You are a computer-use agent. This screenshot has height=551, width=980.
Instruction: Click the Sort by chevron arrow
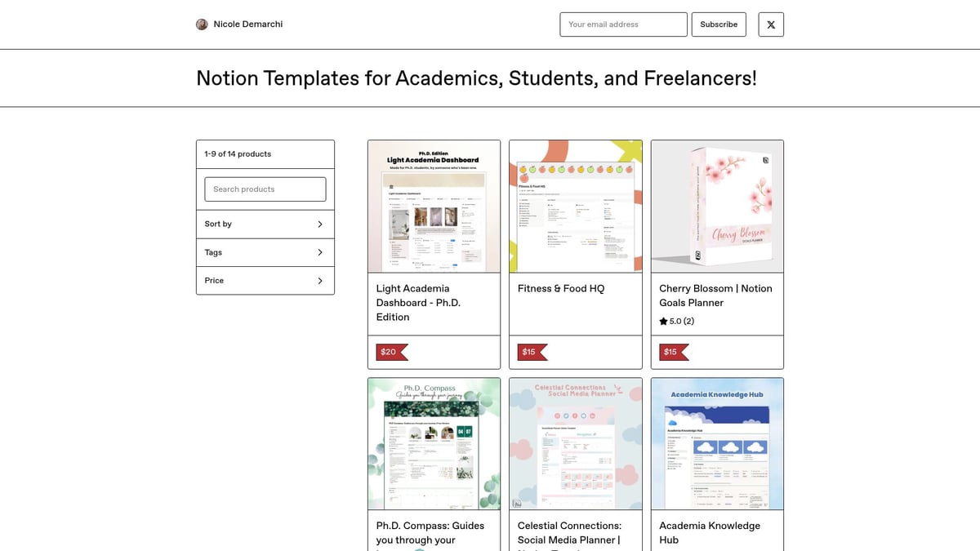click(319, 224)
